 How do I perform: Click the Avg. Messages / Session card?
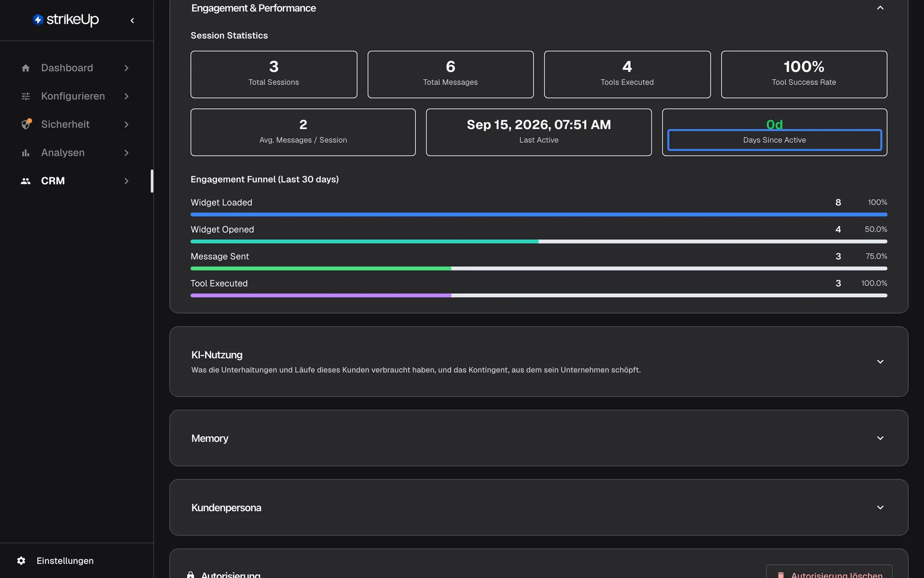tap(303, 132)
